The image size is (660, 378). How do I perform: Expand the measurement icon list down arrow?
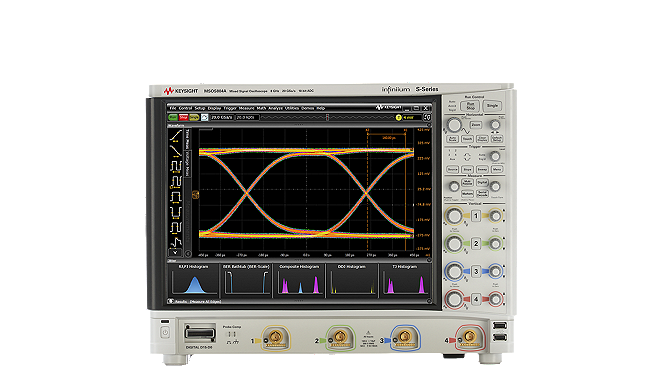[x=175, y=253]
